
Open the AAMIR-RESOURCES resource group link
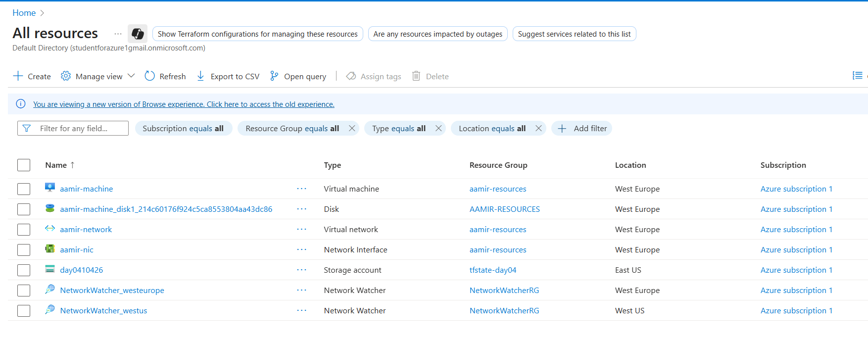click(505, 209)
